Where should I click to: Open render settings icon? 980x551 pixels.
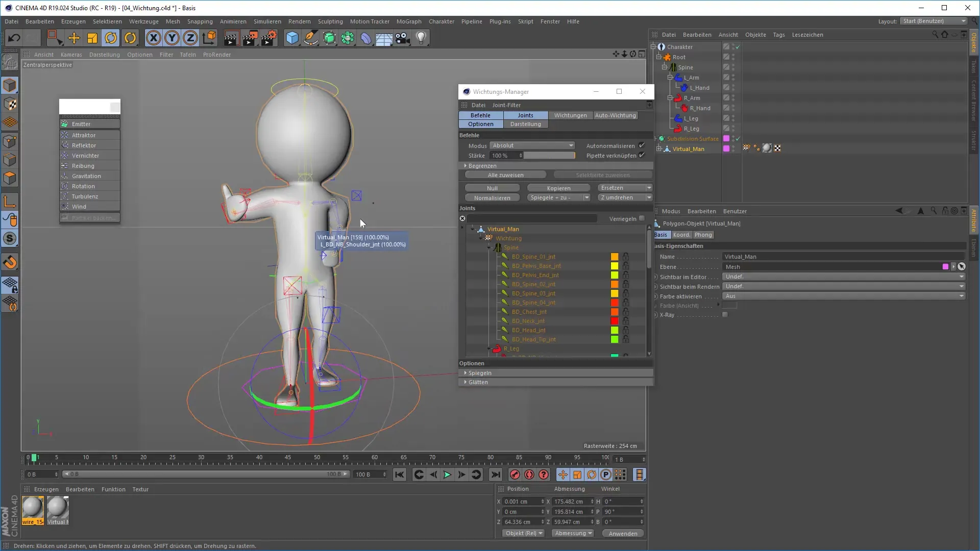point(269,38)
